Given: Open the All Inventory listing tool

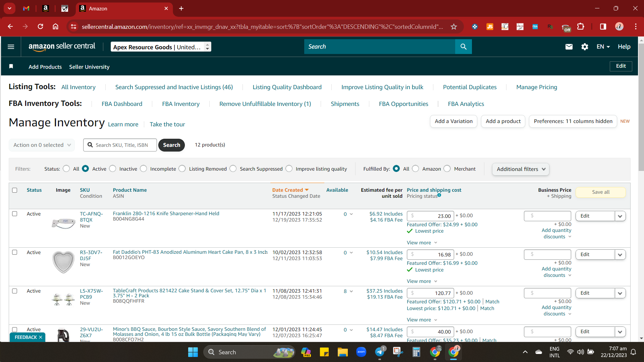Looking at the screenshot, I should pos(78,87).
